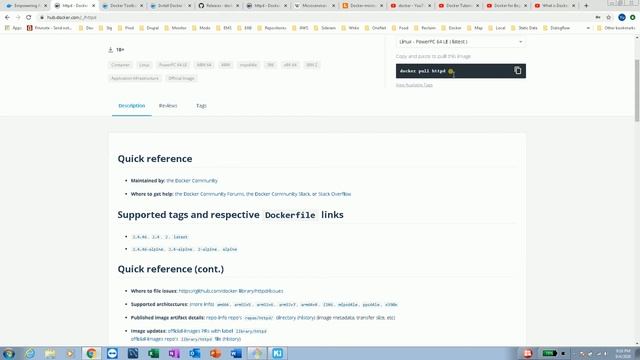Open the Monitor bookmarks folder
Viewport: 640px width, 360px height.
[175, 28]
